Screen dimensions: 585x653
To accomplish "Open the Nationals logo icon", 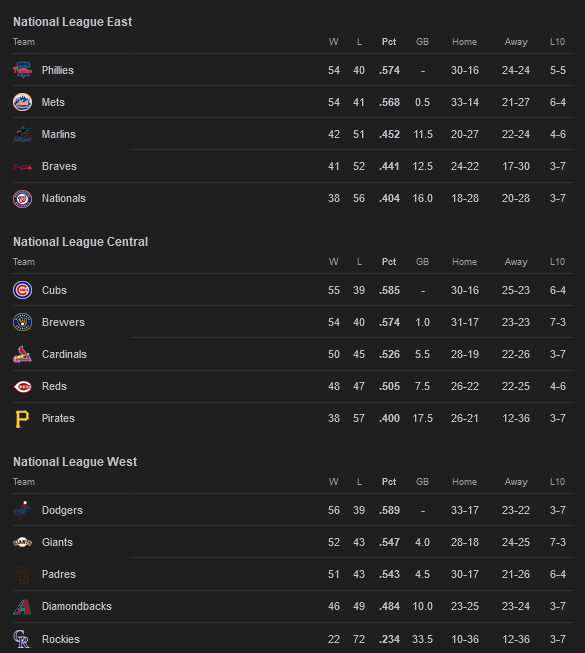I will click(22, 199).
